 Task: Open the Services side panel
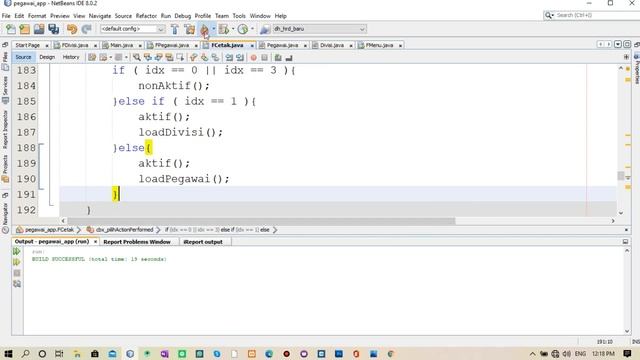point(5,89)
